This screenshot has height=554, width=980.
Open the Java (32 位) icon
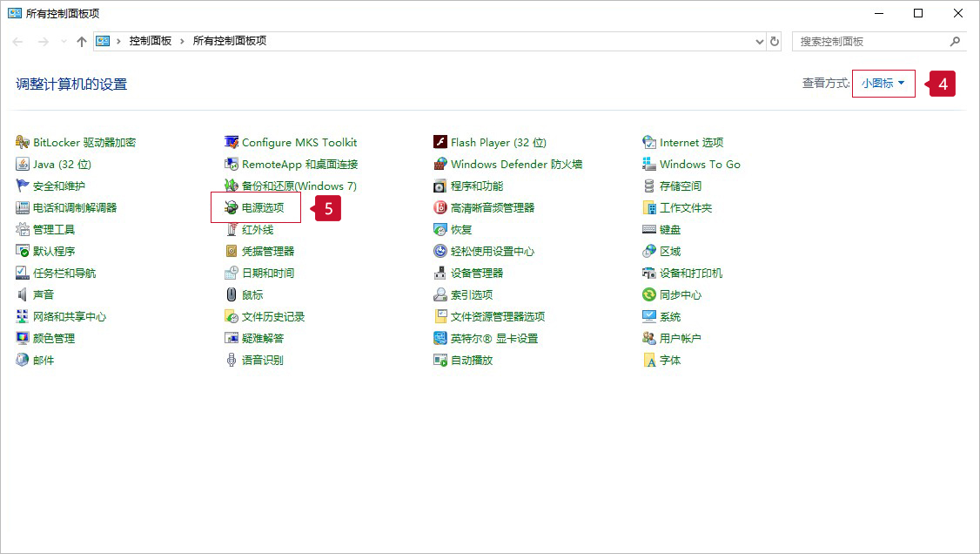(23, 165)
